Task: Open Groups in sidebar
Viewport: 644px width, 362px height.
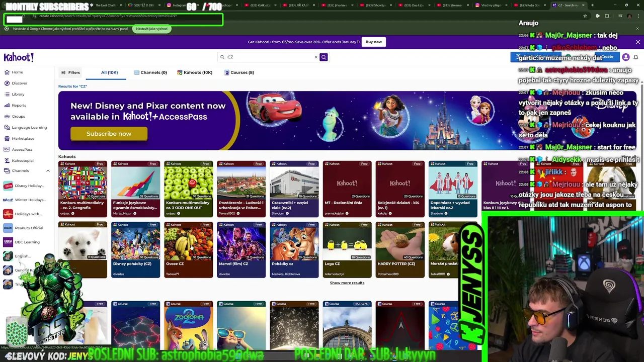Action: pyautogui.click(x=18, y=116)
